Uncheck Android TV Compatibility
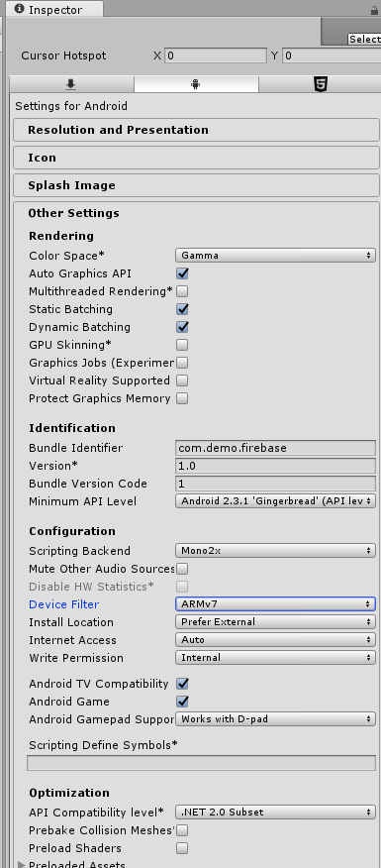The image size is (381, 868). click(182, 684)
